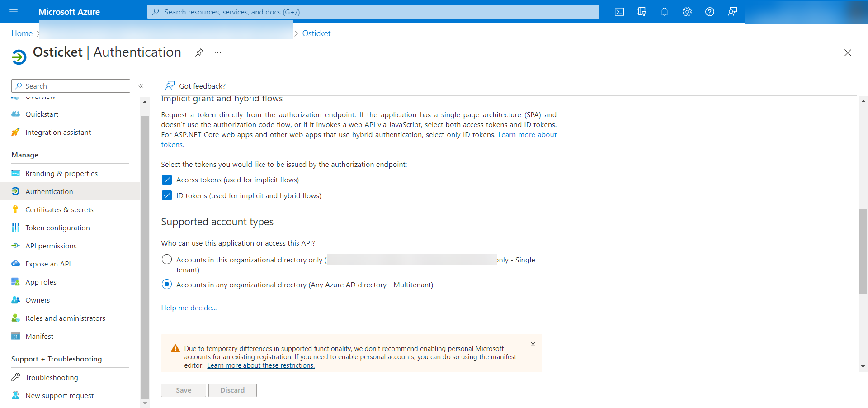Follow 'Learn more about tokens' link
The height and width of the screenshot is (408, 868).
point(527,135)
